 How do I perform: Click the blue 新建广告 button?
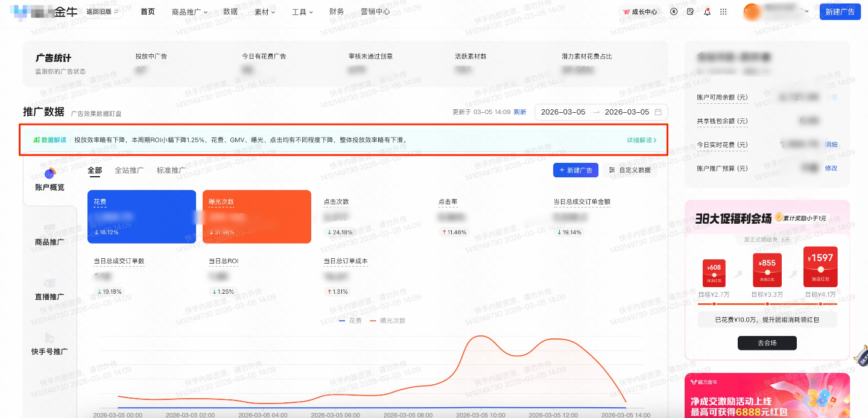[x=840, y=11]
